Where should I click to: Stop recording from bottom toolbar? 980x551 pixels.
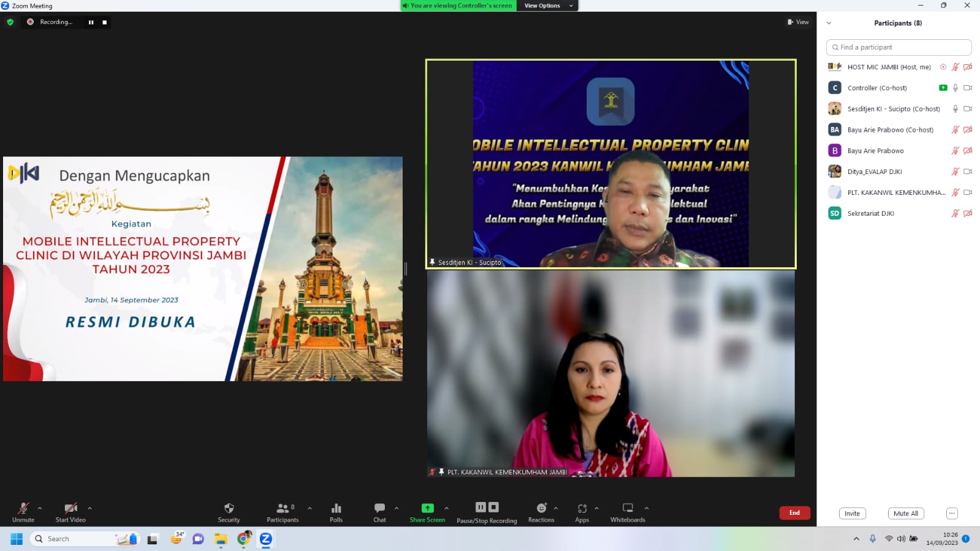coord(493,507)
